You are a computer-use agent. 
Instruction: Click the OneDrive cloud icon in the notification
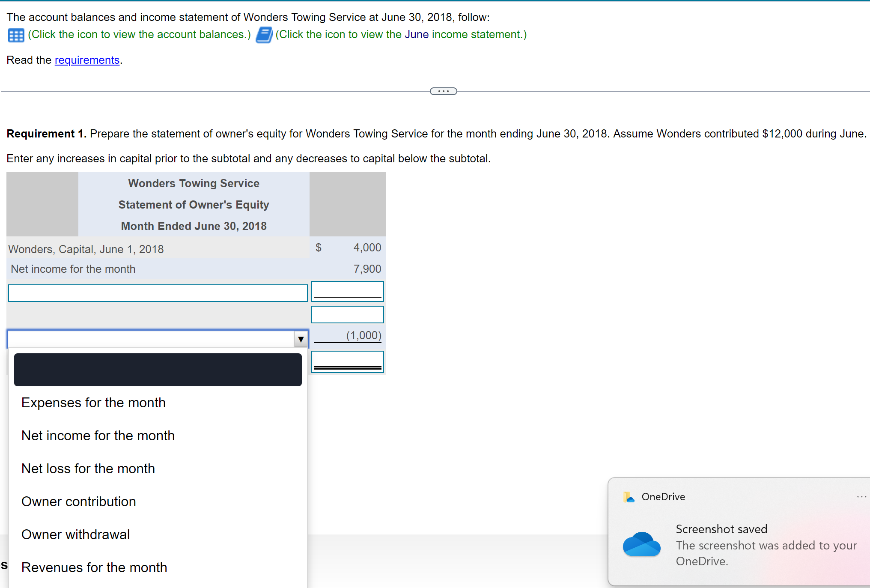(641, 544)
